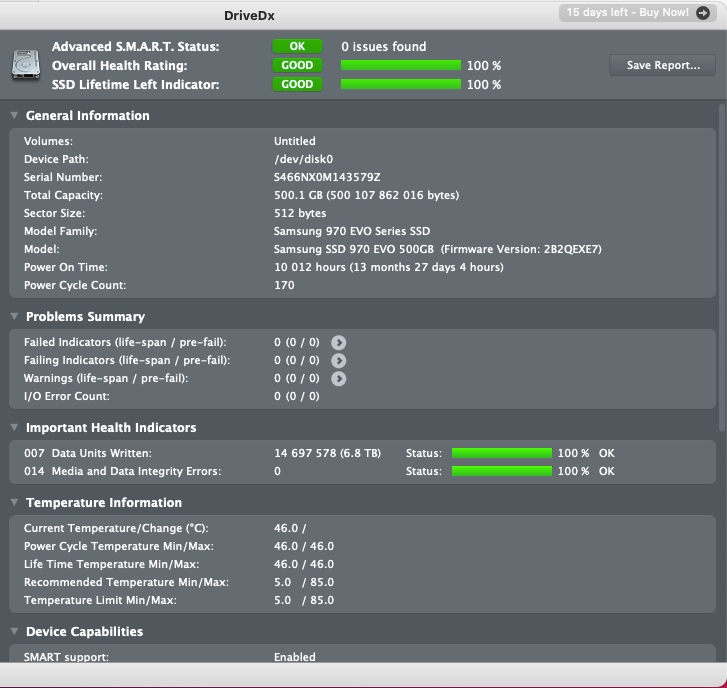Collapse the Temperature Information section
This screenshot has width=727, height=688.
pos(14,502)
